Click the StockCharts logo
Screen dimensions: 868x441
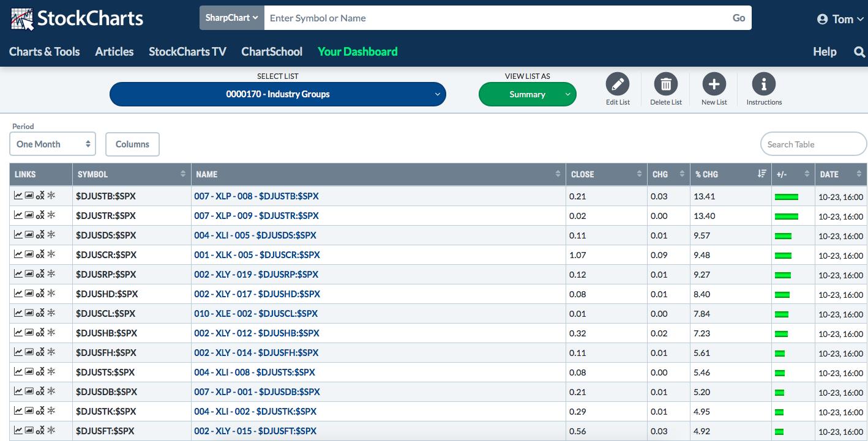point(77,18)
